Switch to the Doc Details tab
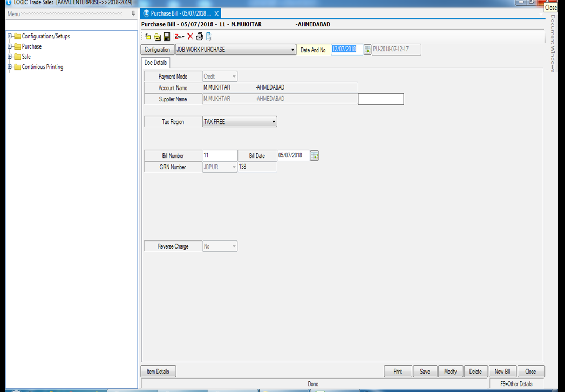565x392 pixels. pos(155,63)
